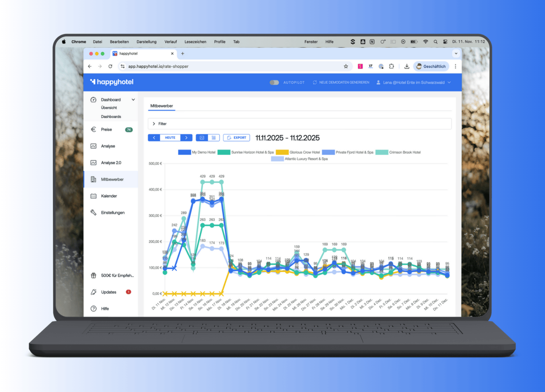Reload the page in Chrome

pos(110,66)
